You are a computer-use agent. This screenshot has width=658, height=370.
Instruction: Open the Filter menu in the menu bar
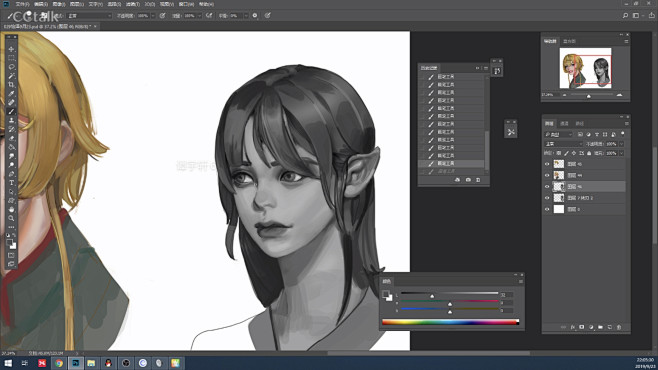click(x=133, y=4)
